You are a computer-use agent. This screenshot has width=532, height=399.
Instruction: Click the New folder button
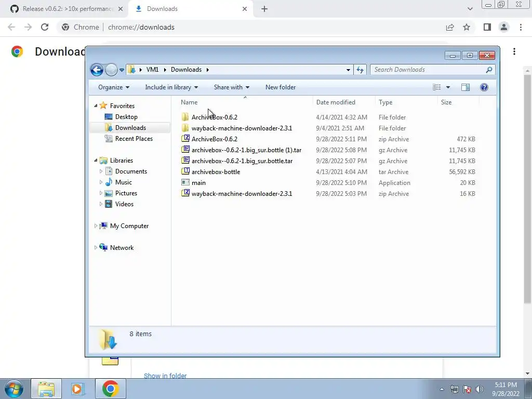tap(281, 87)
